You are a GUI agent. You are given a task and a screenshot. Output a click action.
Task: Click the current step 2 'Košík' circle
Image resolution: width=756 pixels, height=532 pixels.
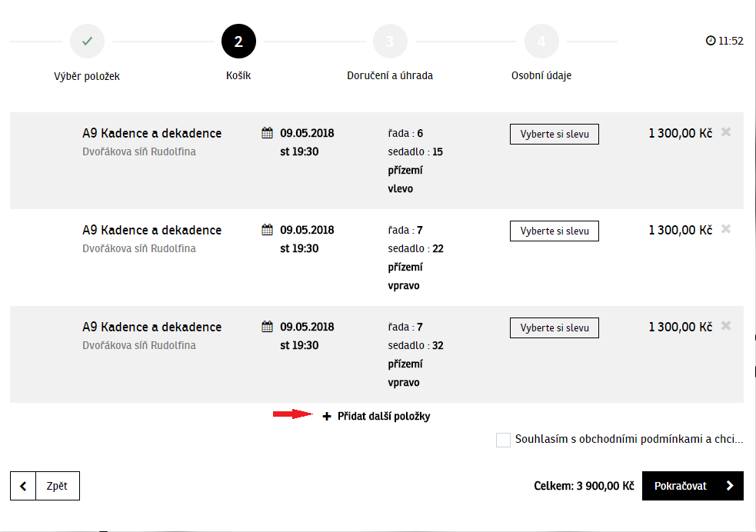coord(238,41)
